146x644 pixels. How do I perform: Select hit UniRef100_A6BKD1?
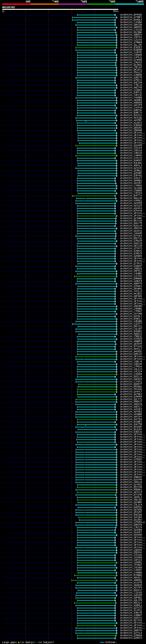131,580
